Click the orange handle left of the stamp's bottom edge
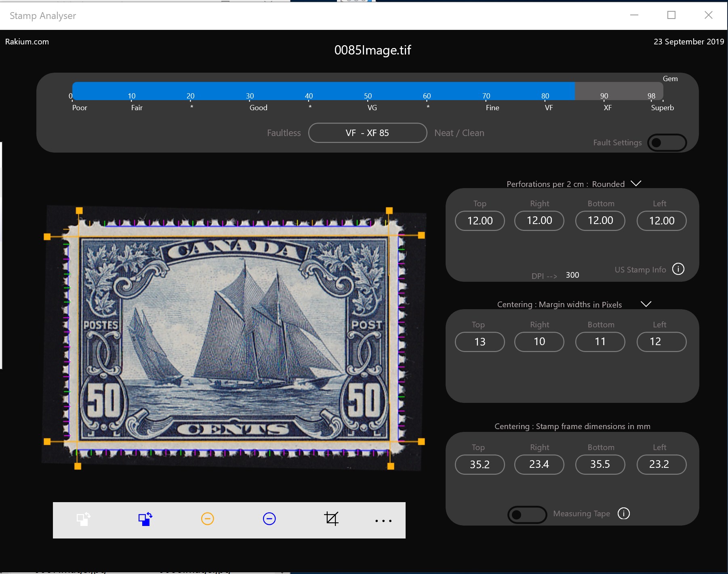Viewport: 728px width, 574px height. click(x=47, y=442)
